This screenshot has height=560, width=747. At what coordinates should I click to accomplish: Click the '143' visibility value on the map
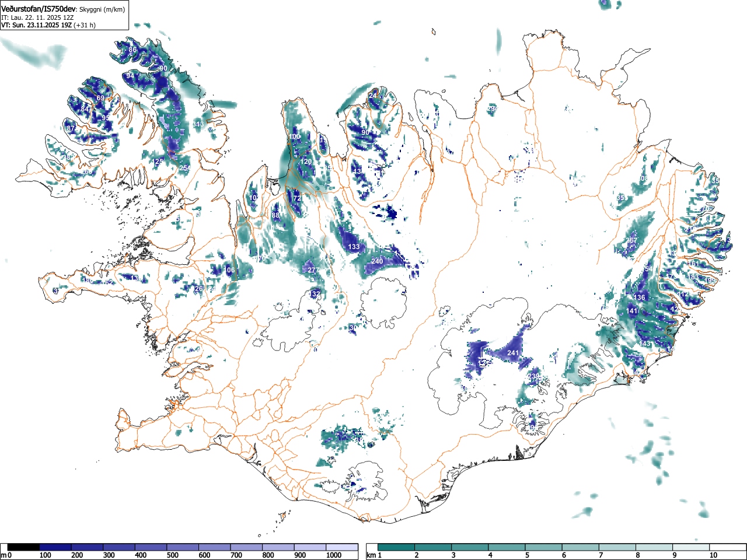click(x=645, y=344)
